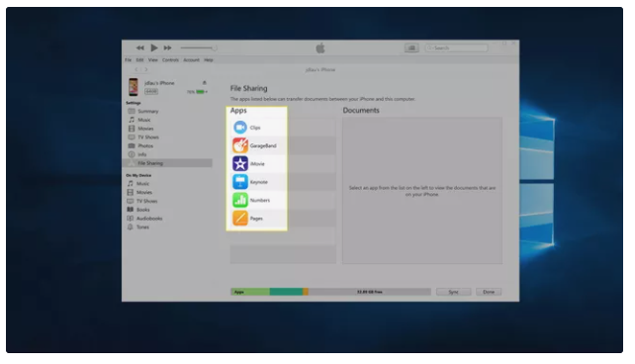
Task: Open the Account menu
Action: click(x=191, y=60)
